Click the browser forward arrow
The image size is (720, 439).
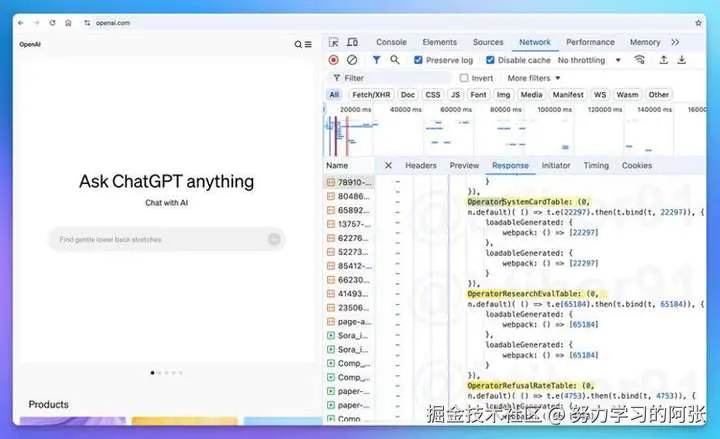click(x=36, y=23)
